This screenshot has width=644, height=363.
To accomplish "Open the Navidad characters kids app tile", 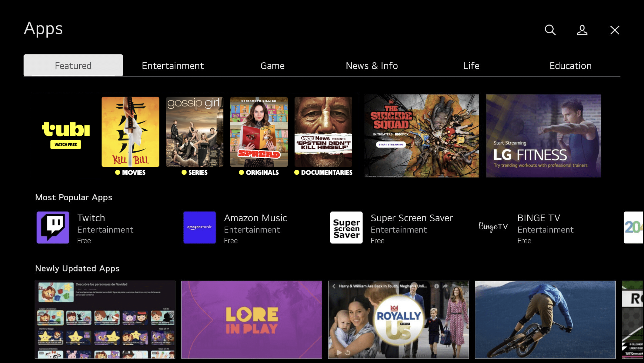I will pyautogui.click(x=105, y=319).
